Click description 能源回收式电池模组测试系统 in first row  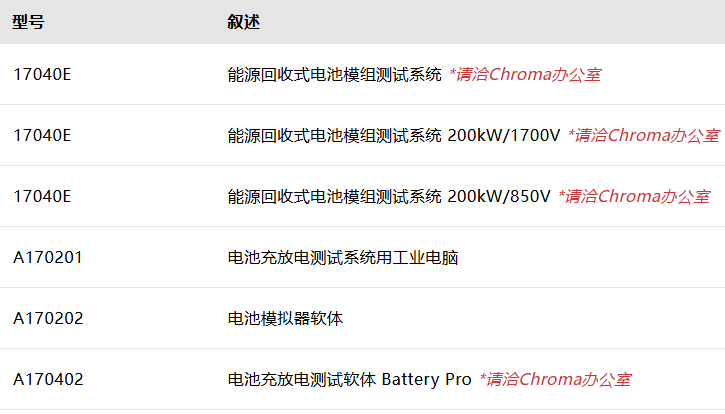pyautogui.click(x=334, y=74)
